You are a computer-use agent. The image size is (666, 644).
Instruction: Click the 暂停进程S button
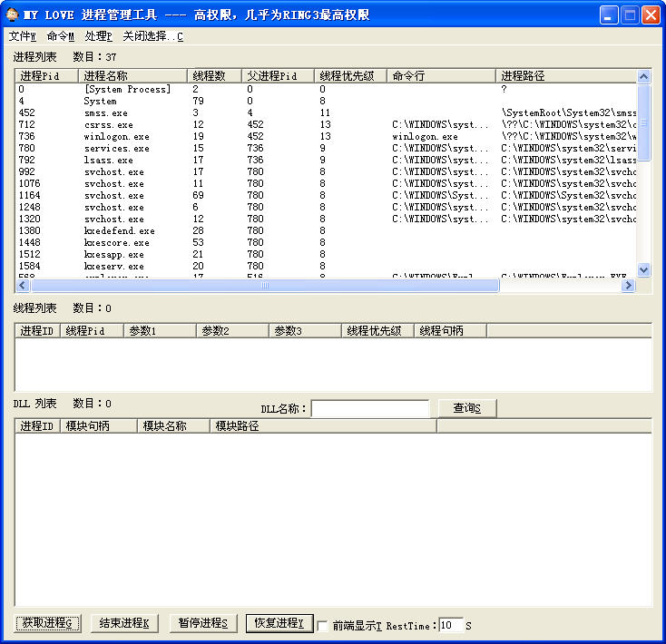pos(202,623)
